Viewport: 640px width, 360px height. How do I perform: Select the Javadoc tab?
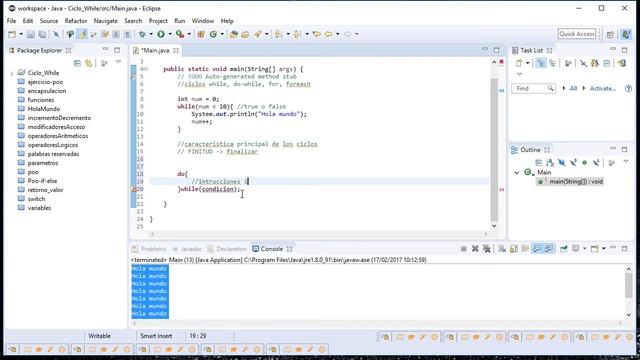click(187, 249)
